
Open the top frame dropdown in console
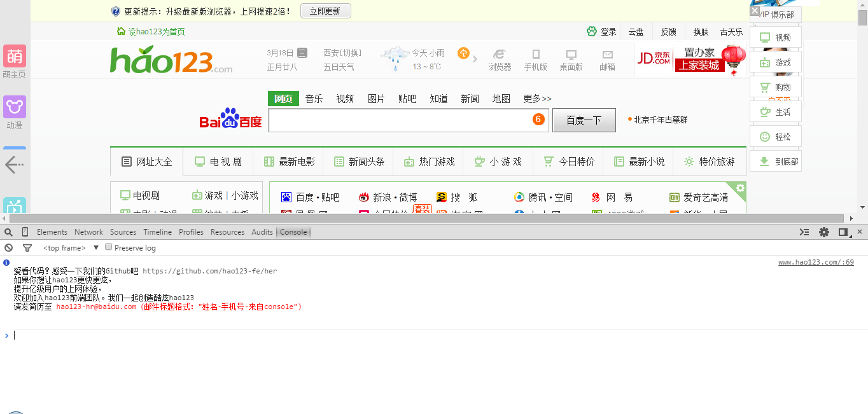pos(69,248)
